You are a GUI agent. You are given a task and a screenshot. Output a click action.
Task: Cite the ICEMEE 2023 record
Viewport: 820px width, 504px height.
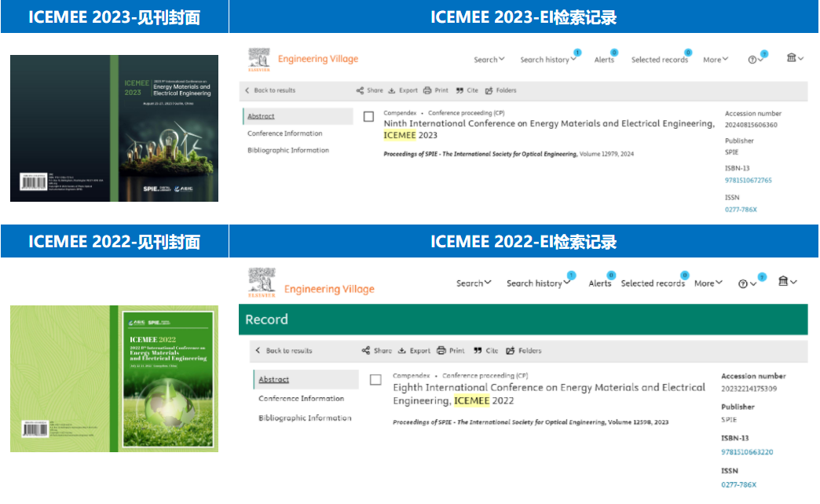click(x=467, y=90)
